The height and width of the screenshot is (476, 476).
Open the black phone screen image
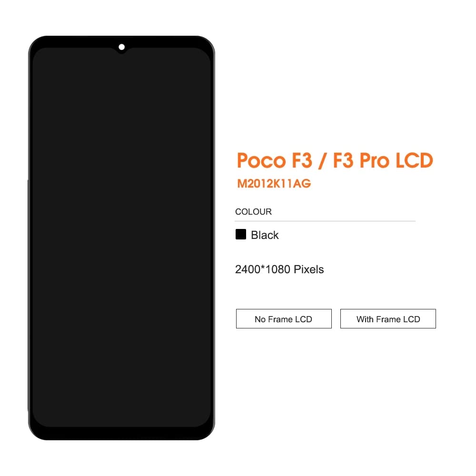(x=121, y=238)
